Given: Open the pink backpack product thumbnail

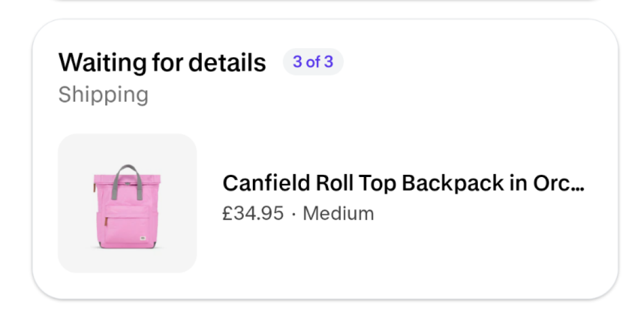Looking at the screenshot, I should pyautogui.click(x=127, y=203).
